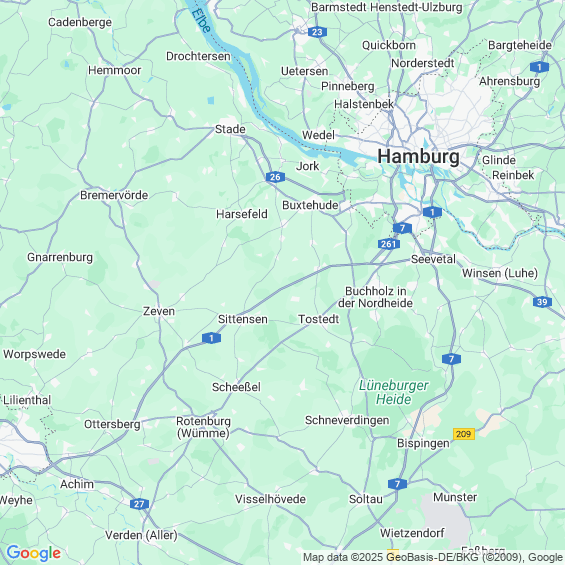Select the Stade town label
This screenshot has width=565, height=565.
click(x=230, y=129)
